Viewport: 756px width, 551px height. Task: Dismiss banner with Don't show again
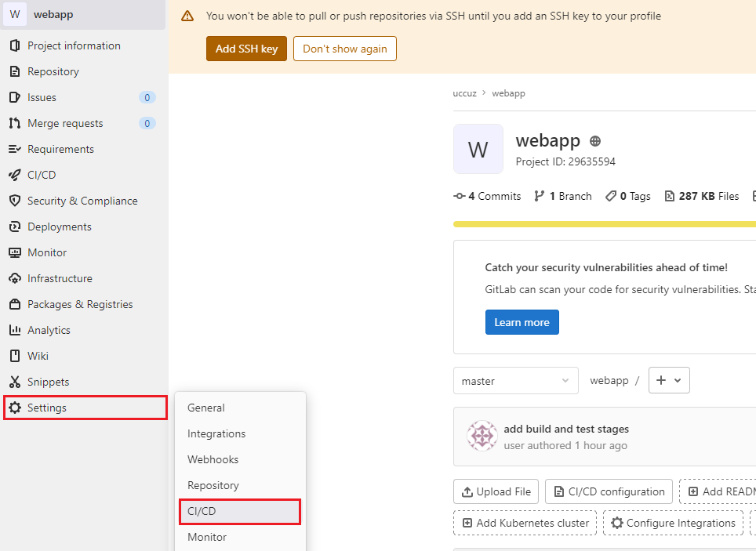345,49
